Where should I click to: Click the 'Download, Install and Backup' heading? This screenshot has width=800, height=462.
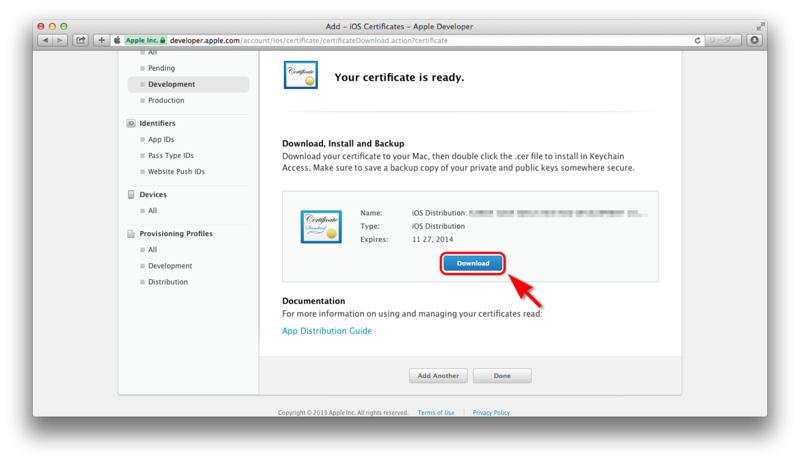click(343, 144)
